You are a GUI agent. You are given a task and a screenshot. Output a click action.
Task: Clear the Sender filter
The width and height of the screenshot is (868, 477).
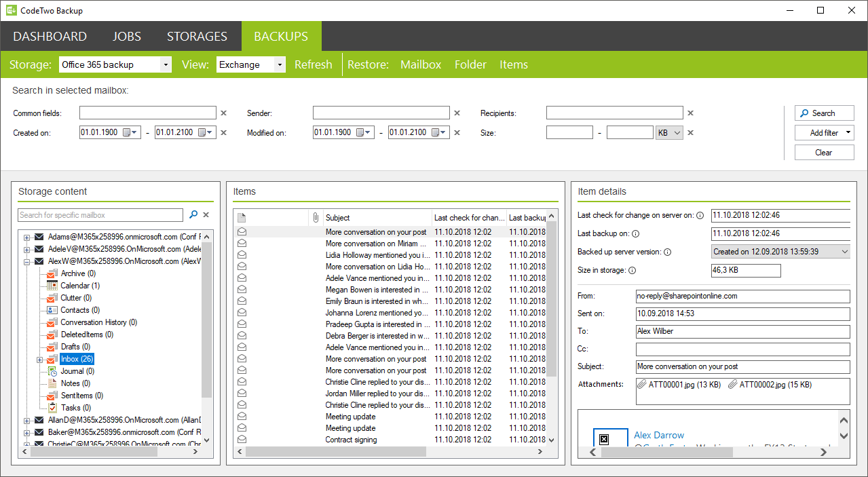(457, 113)
